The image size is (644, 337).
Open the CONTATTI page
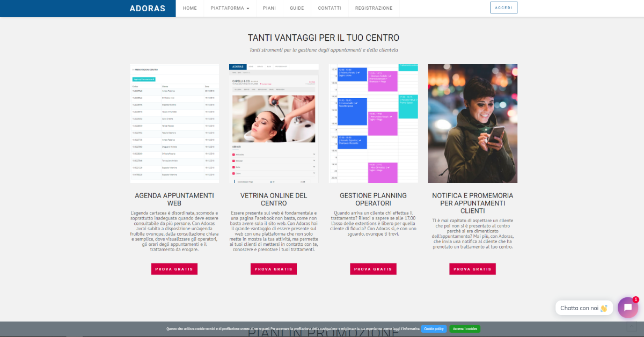click(330, 9)
